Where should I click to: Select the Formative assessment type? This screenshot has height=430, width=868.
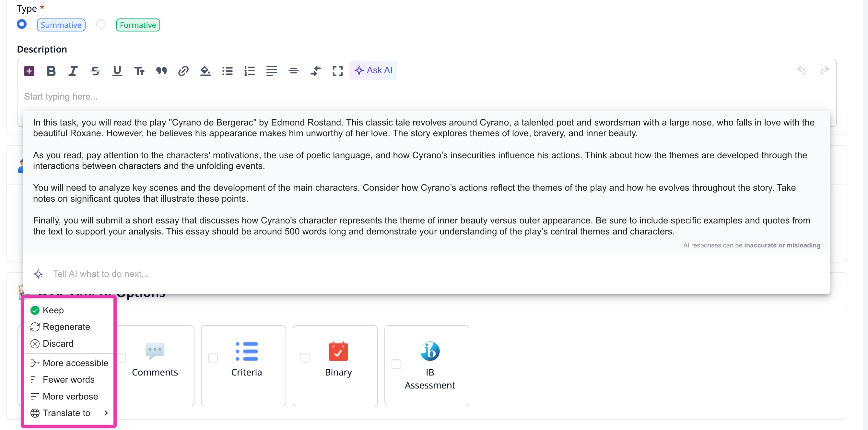100,24
